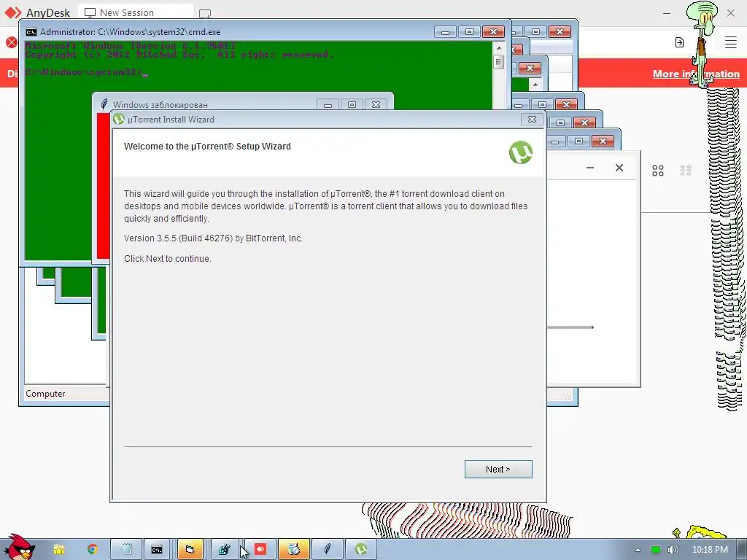
Task: Close the 'Windows заблокирован' window
Action: pos(376,105)
